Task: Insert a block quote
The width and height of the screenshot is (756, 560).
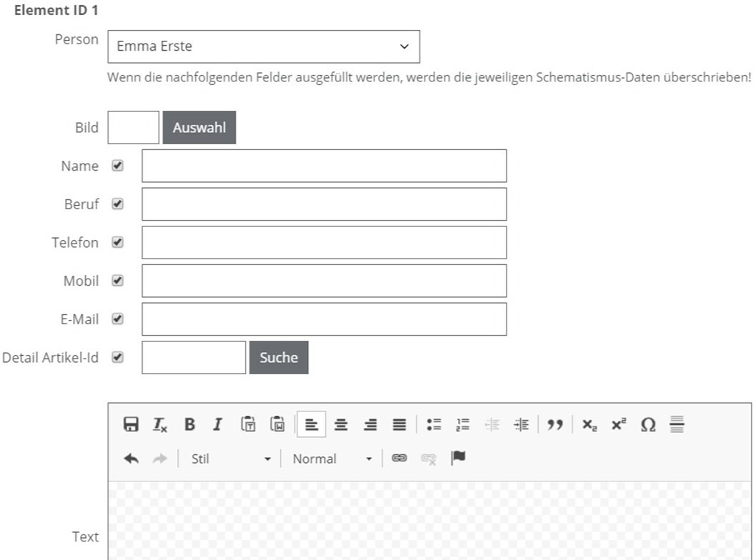Action: click(x=554, y=425)
